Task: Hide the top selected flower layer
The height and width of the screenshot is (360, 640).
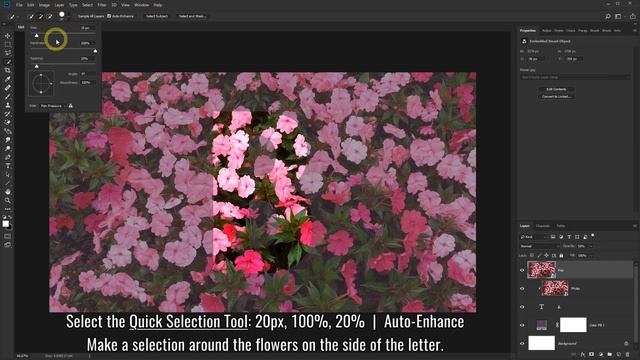Action: [522, 270]
